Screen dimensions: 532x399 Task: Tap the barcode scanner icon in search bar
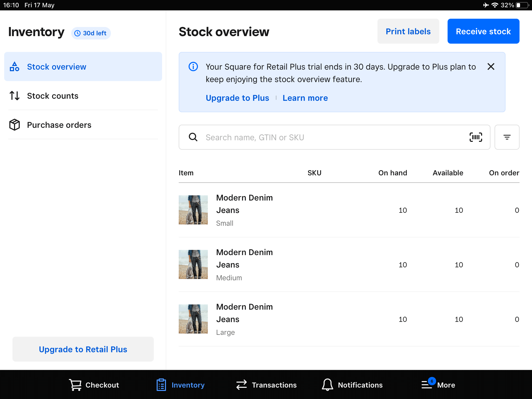point(476,137)
